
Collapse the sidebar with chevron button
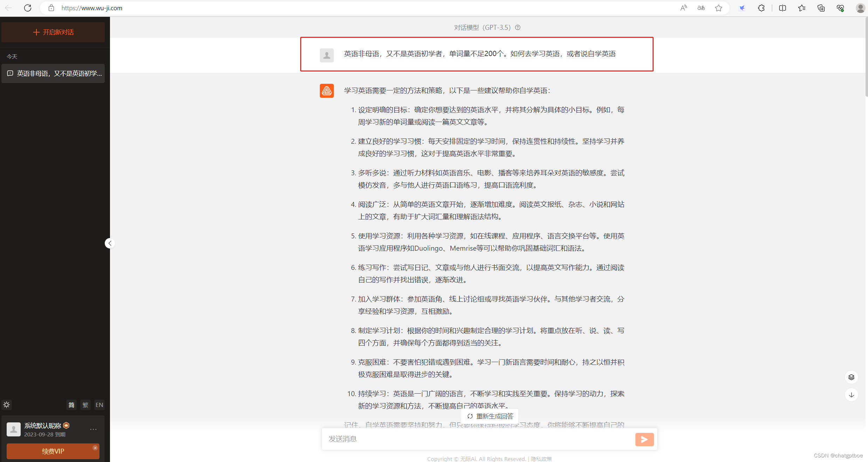(110, 243)
